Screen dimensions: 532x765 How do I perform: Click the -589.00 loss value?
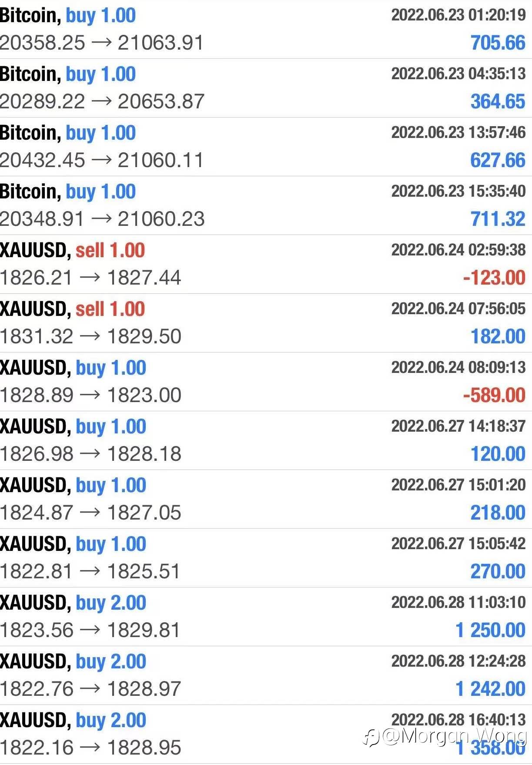point(494,396)
